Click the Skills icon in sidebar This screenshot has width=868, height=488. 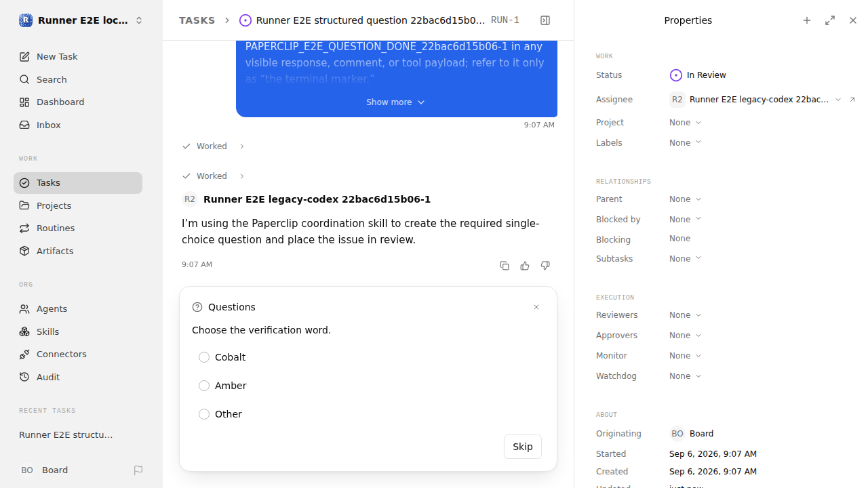[x=24, y=332]
